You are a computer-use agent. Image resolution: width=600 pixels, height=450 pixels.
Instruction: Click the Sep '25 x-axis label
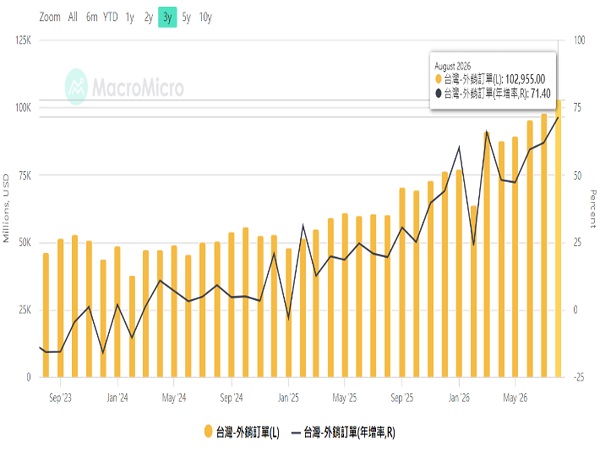(402, 398)
